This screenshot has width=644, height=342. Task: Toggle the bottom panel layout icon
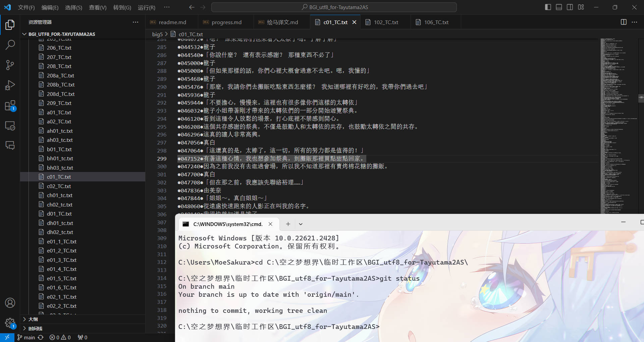click(x=559, y=7)
